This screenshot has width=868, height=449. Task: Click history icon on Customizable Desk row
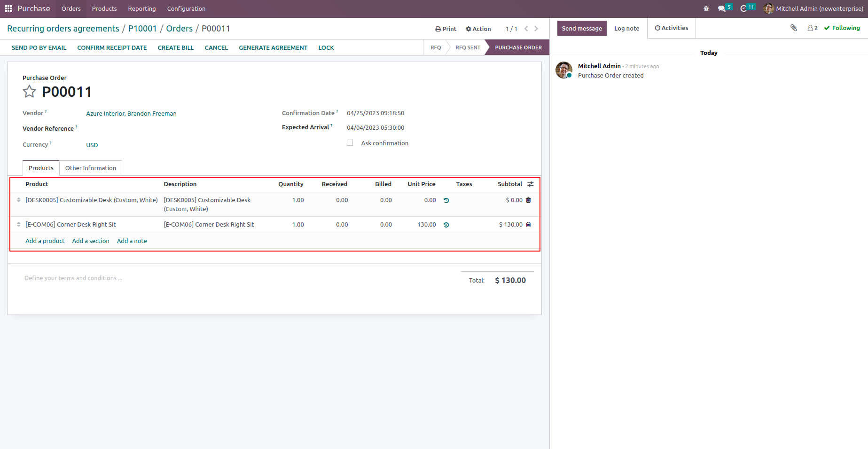point(446,200)
